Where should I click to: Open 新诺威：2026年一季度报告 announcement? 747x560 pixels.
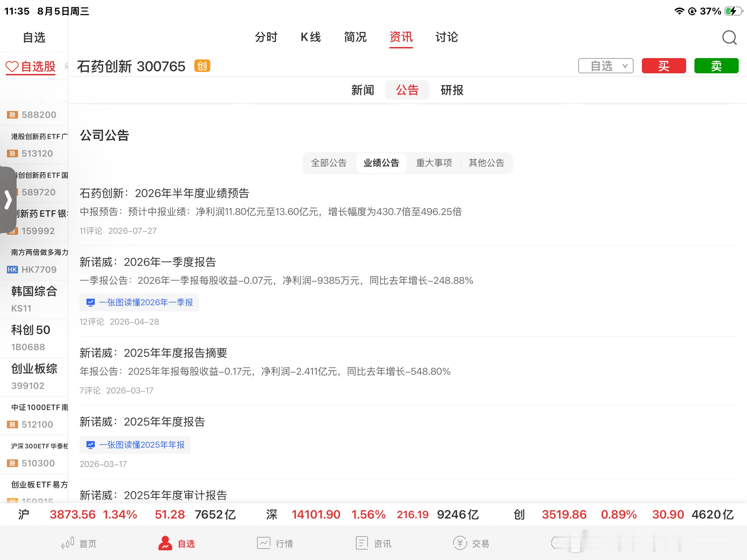pos(148,262)
